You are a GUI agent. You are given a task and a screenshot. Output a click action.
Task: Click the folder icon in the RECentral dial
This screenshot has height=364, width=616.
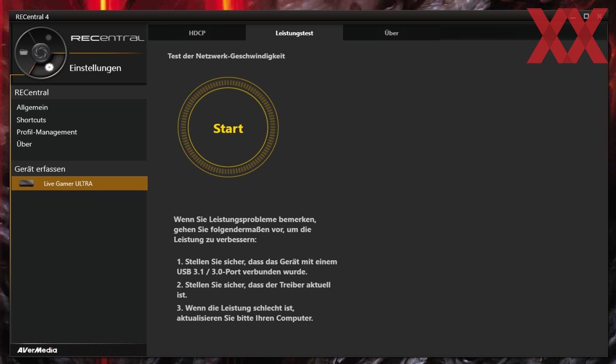click(x=24, y=53)
